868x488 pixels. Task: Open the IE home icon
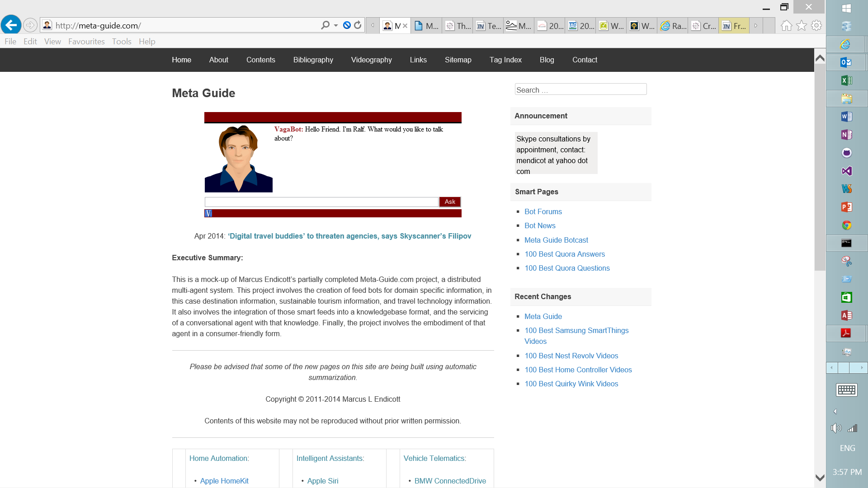click(x=787, y=26)
